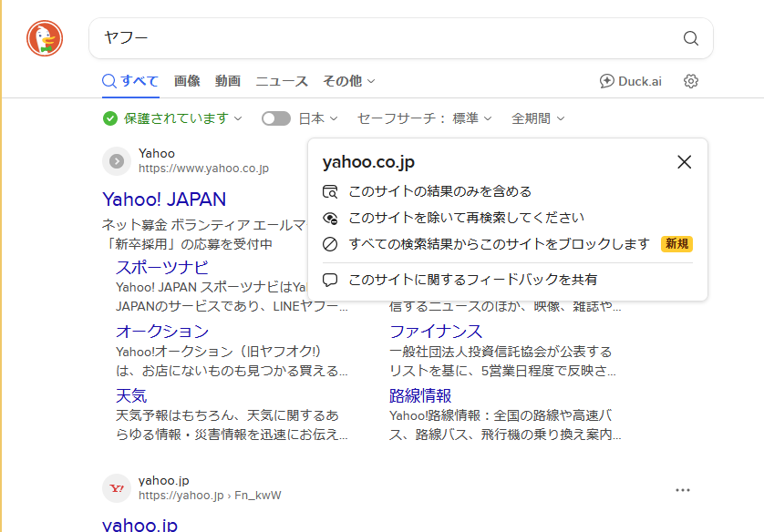Viewport: 764px width, 532px height.
Task: Select the すべて tab
Action: (x=130, y=81)
